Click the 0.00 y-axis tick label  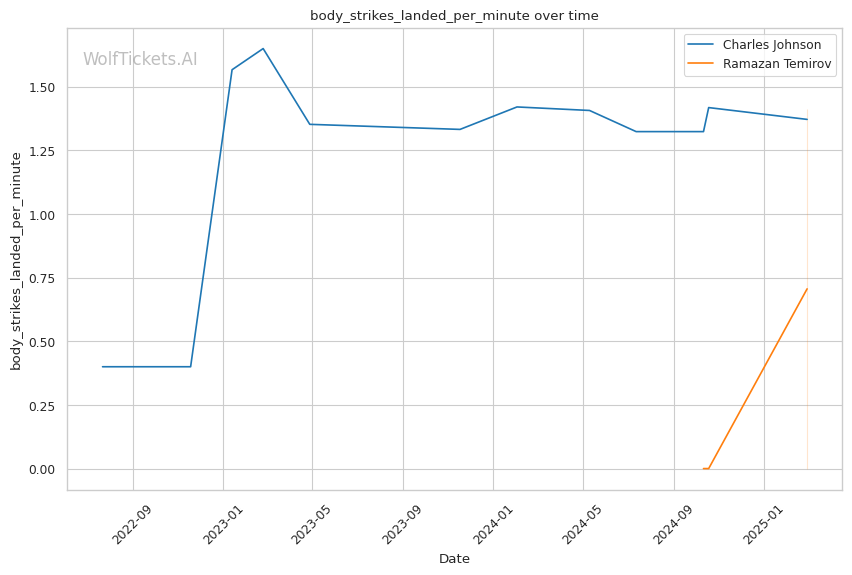click(x=42, y=469)
